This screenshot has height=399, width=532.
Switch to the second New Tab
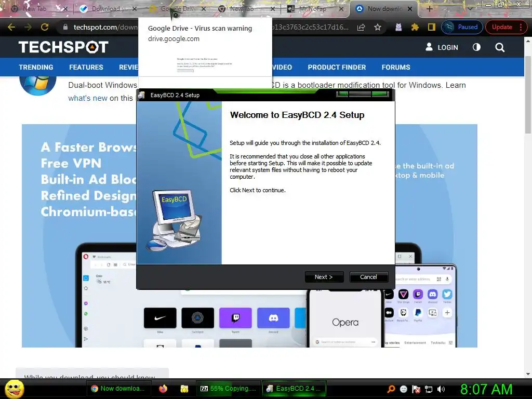click(242, 9)
